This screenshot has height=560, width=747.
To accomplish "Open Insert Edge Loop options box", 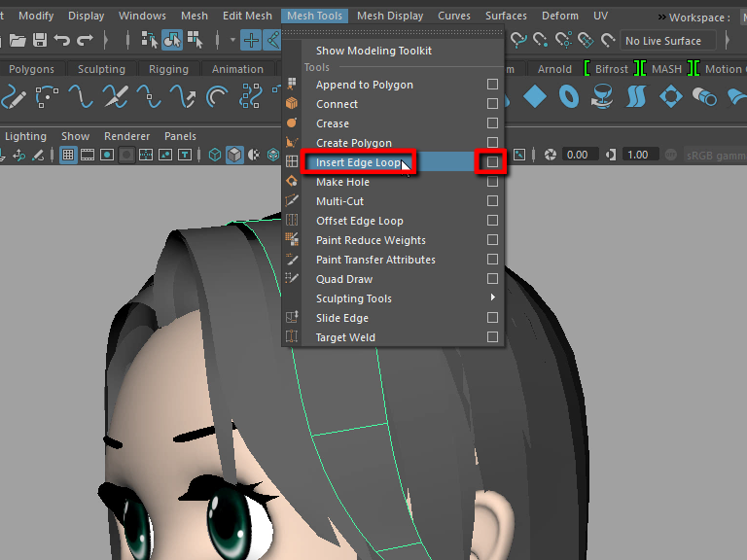I will (x=493, y=162).
